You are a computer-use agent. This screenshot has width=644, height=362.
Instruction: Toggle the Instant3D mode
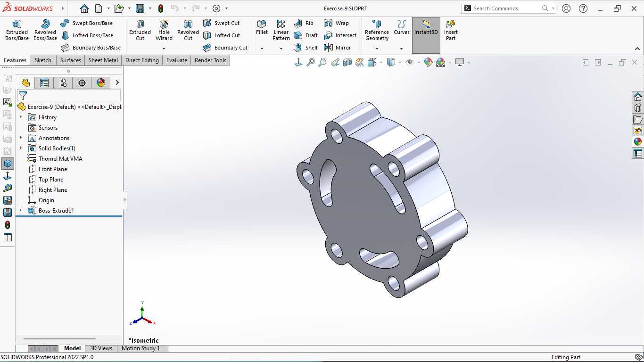click(x=426, y=35)
